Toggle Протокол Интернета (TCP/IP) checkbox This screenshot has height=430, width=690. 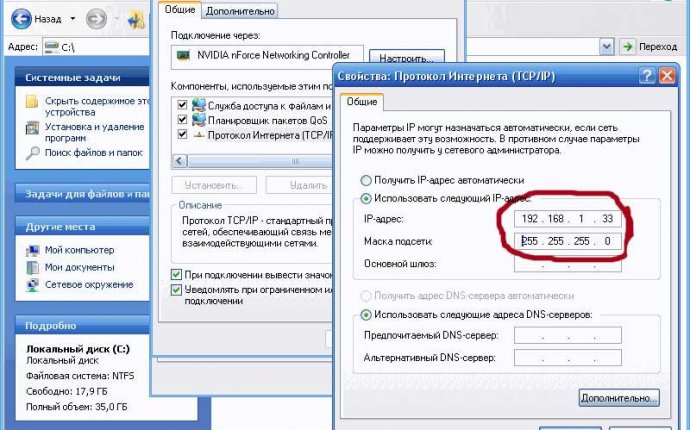(x=182, y=134)
